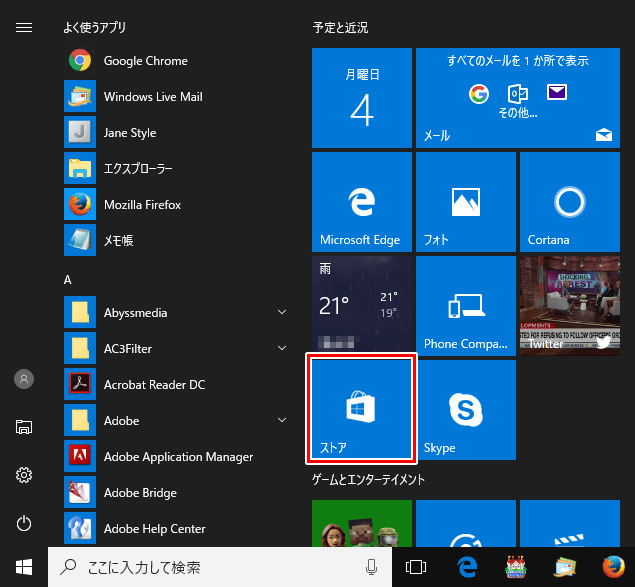Open the weather tile showing 21°
The height and width of the screenshot is (587, 635).
(362, 306)
